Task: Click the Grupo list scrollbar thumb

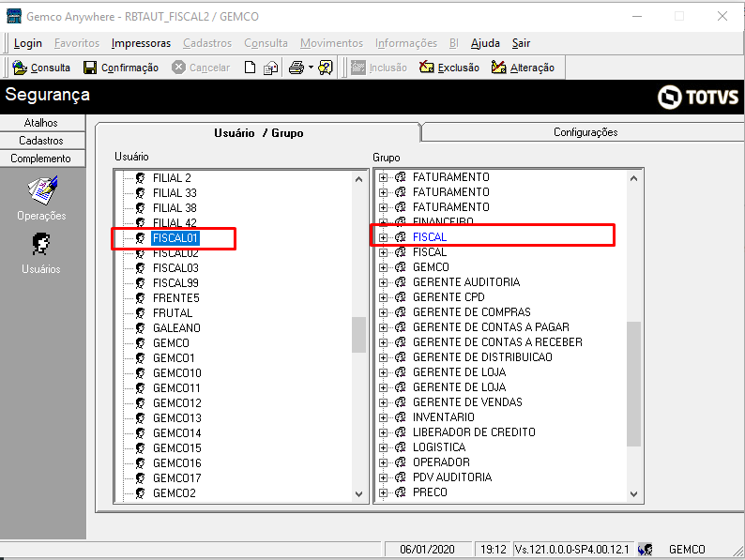Action: 633,384
